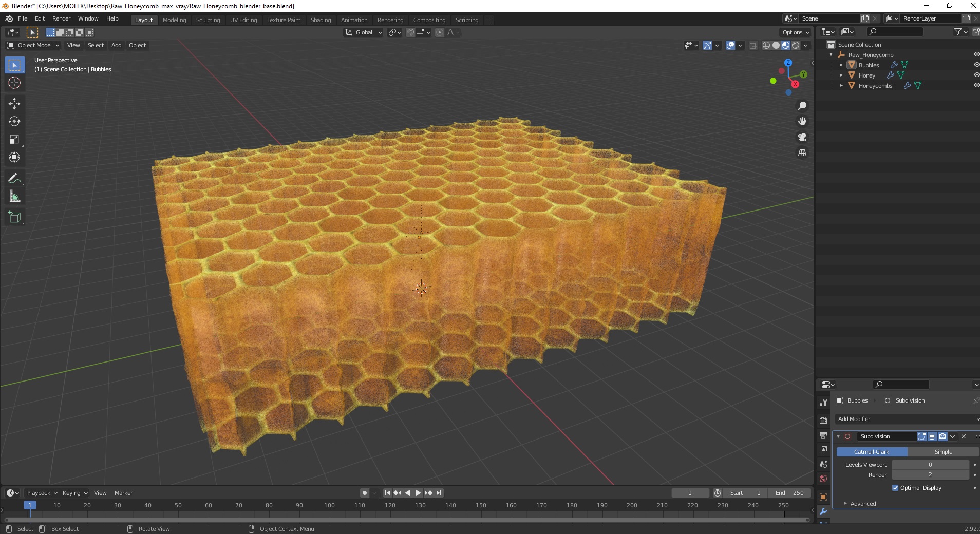Switch to Shading workspace tab
This screenshot has width=980, height=534.
[x=321, y=20]
